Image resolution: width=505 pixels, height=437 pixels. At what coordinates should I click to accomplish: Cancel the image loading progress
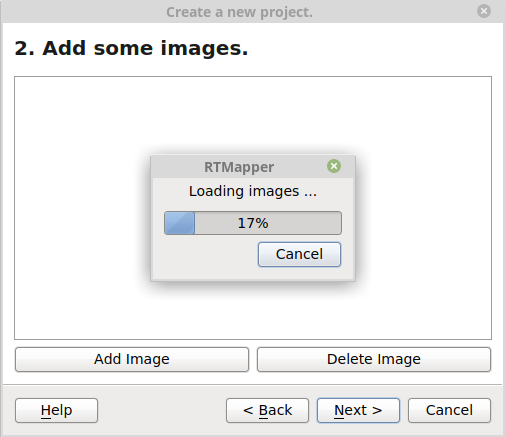299,254
